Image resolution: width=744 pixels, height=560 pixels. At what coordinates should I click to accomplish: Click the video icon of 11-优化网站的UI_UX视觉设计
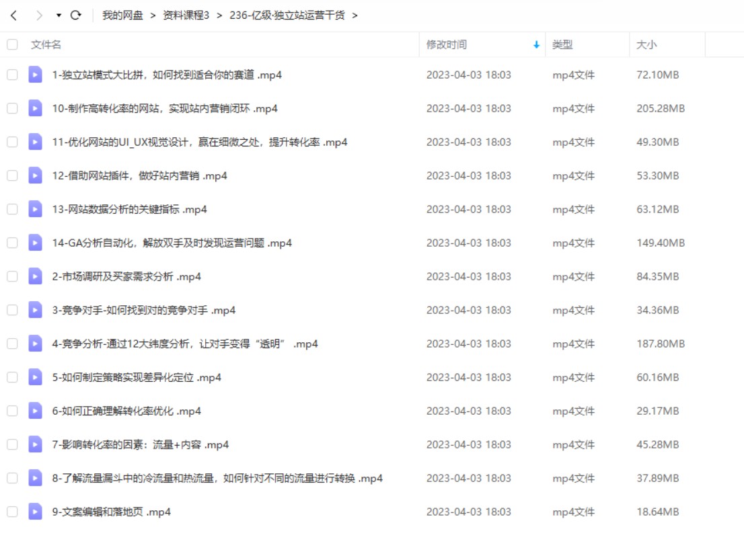point(35,143)
